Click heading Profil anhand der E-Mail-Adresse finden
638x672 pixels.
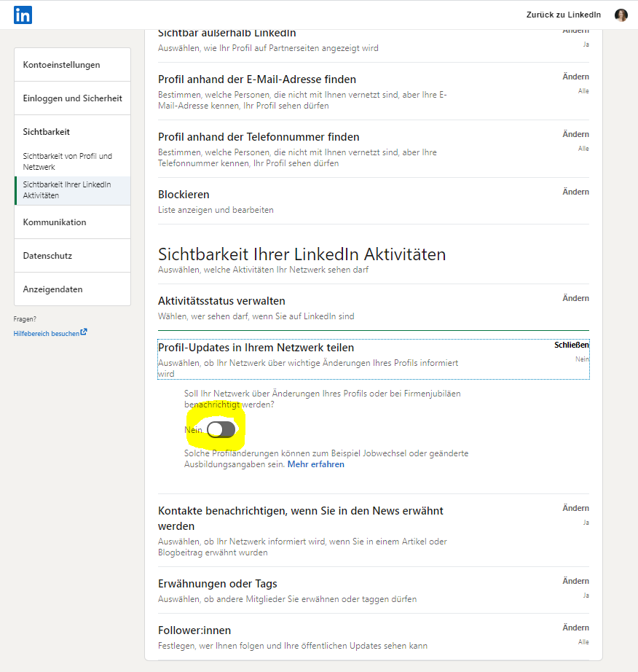click(x=257, y=79)
